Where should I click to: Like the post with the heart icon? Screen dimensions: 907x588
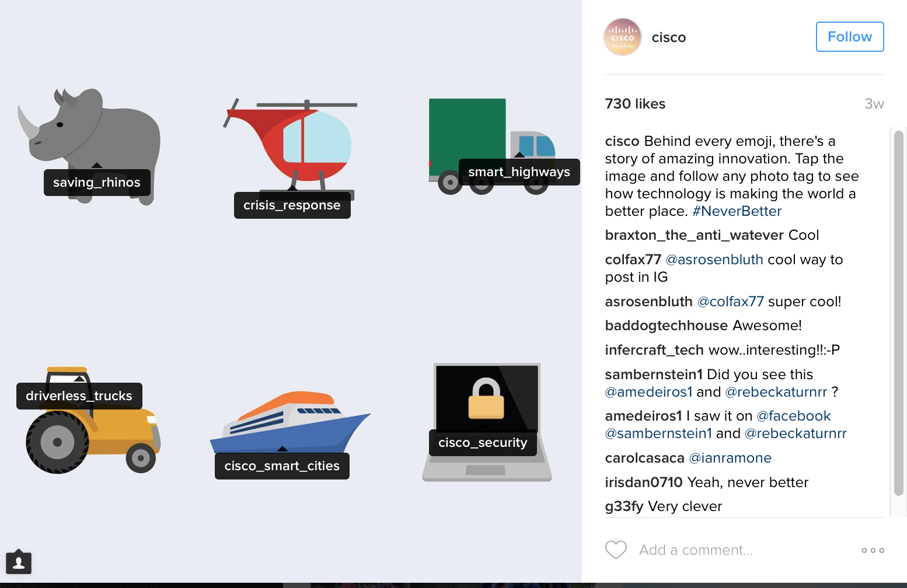click(x=616, y=549)
